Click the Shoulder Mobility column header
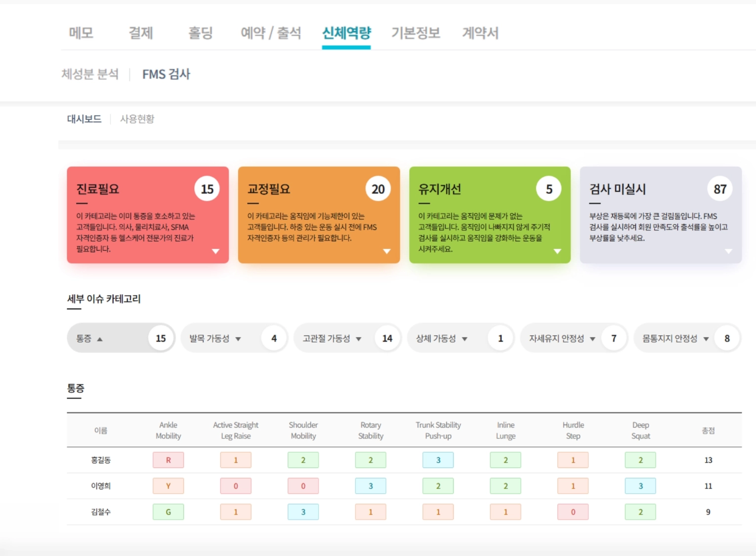This screenshot has width=756, height=556. [x=303, y=430]
